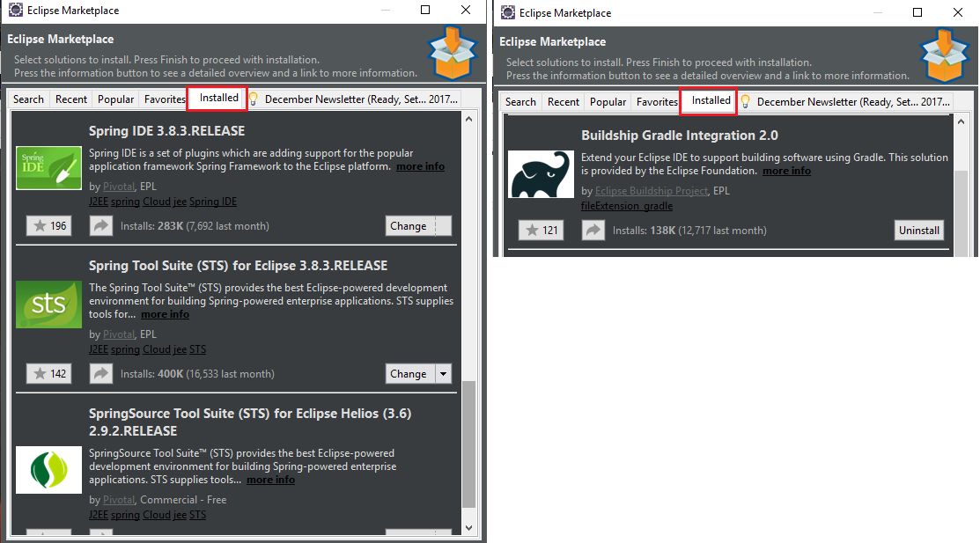Click Change button for Spring Tool Suite 3.8.3
980x543 pixels.
pyautogui.click(x=409, y=374)
